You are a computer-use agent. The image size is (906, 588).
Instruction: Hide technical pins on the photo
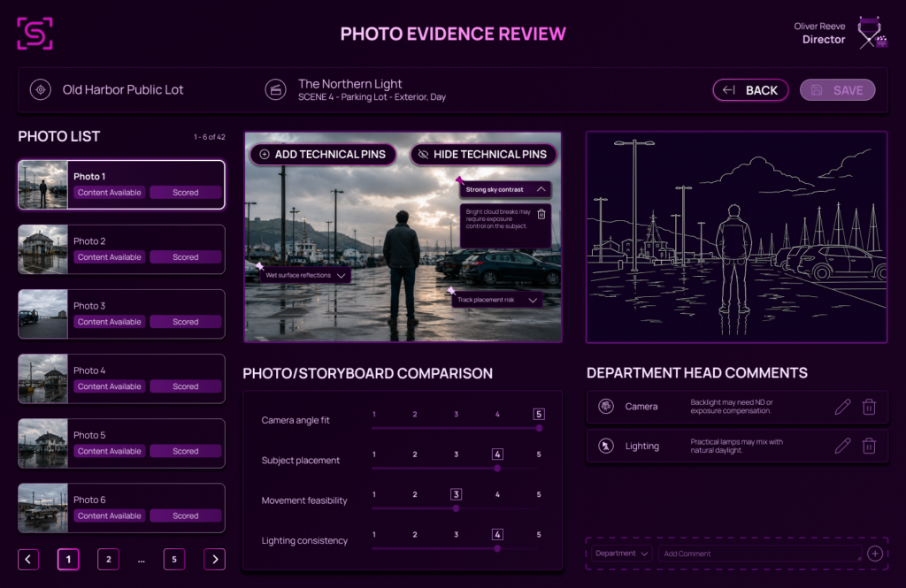[483, 154]
